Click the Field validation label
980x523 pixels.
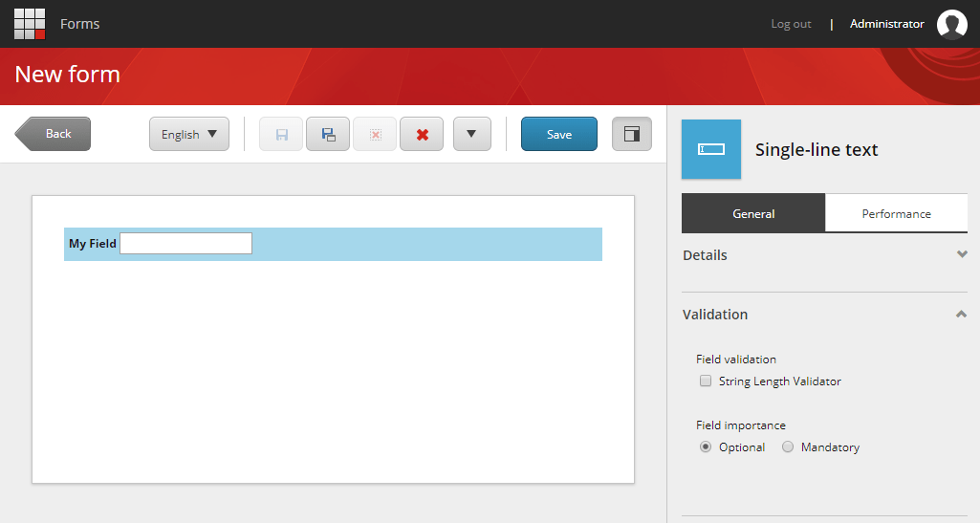tap(736, 360)
